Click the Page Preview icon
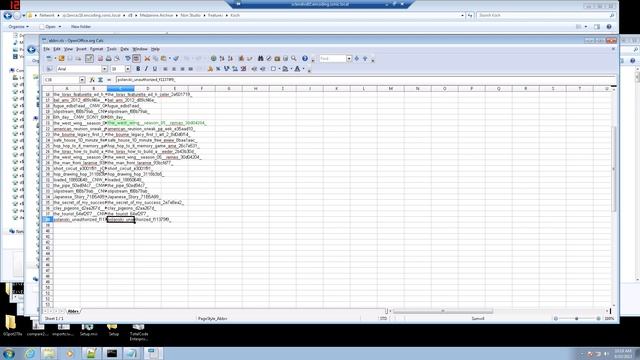Image resolution: width=640 pixels, height=360 pixels. pyautogui.click(x=117, y=59)
